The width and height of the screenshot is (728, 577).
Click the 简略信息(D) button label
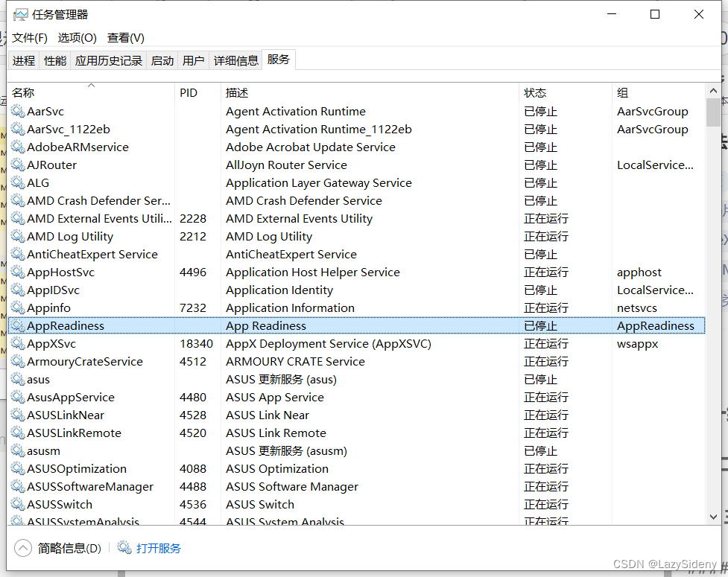point(69,548)
